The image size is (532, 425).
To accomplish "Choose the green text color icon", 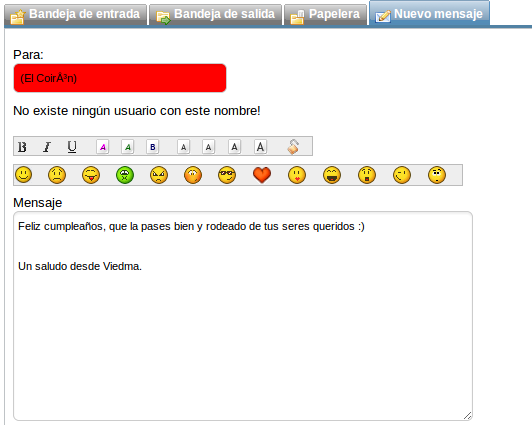I will point(128,147).
